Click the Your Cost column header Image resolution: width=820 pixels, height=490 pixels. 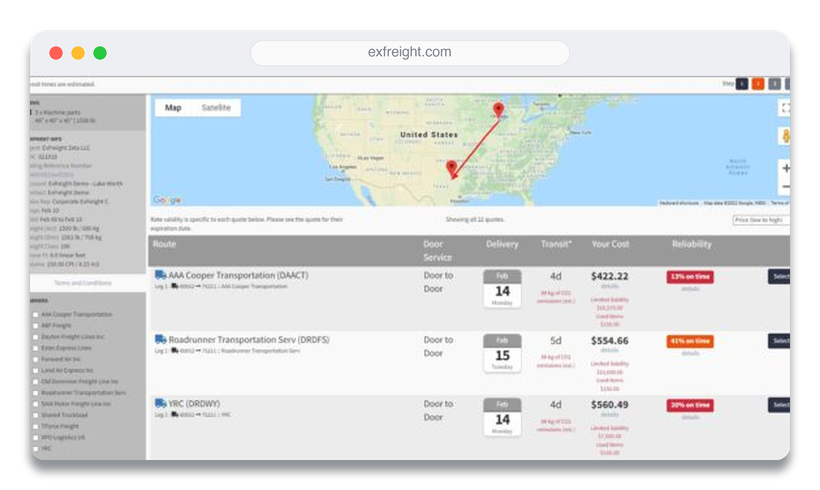pos(610,244)
